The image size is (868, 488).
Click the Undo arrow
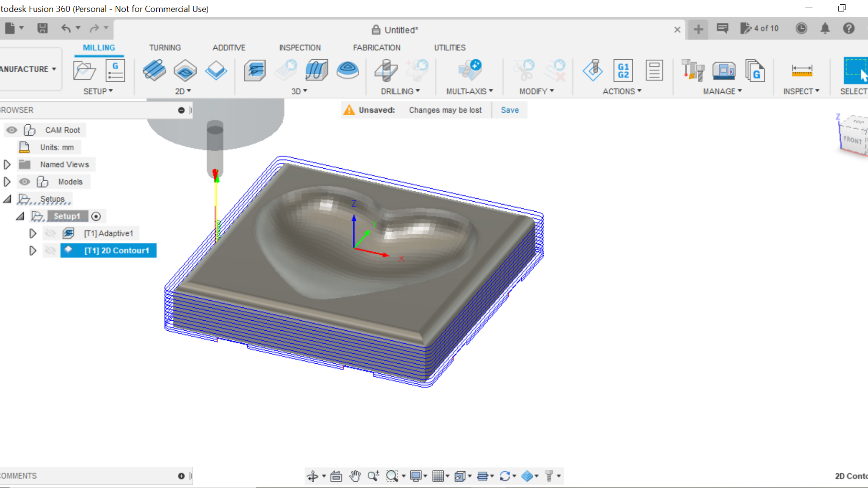66,28
